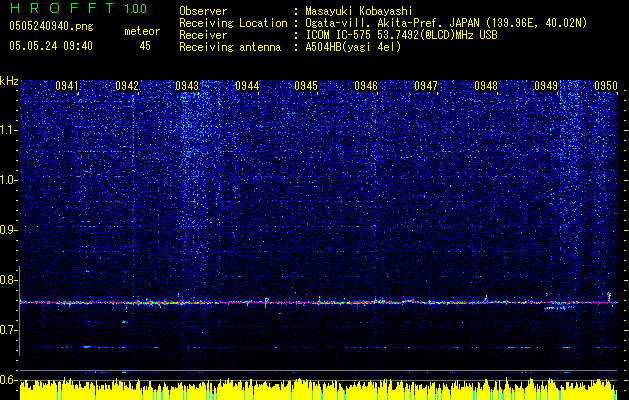Click the 'Receiving antenna' label
The image size is (629, 400).
pyautogui.click(x=230, y=47)
